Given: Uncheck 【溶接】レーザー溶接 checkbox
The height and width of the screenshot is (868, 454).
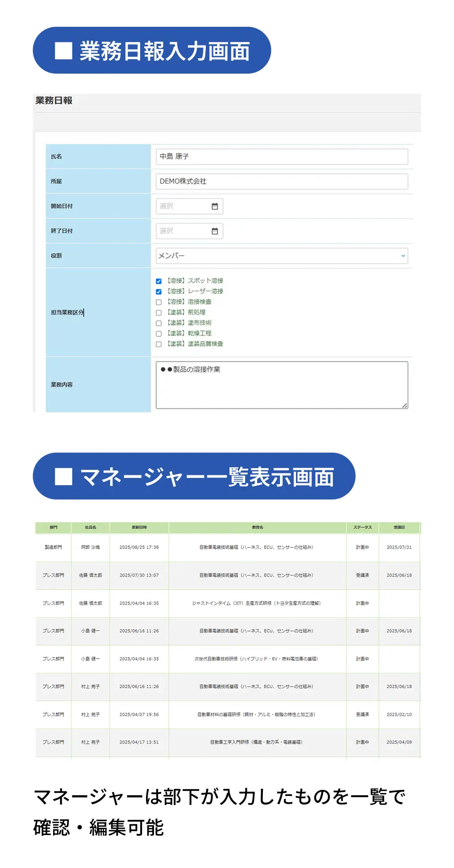Looking at the screenshot, I should [x=158, y=292].
